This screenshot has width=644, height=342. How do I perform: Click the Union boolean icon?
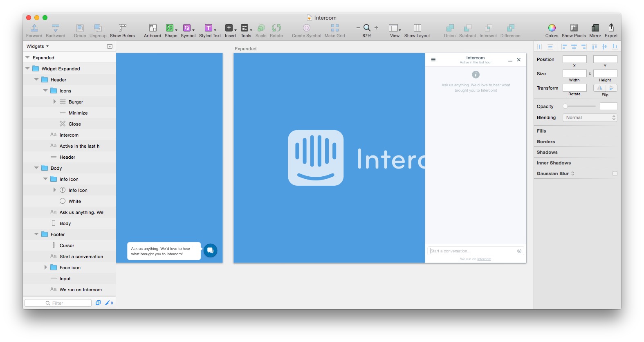[450, 28]
